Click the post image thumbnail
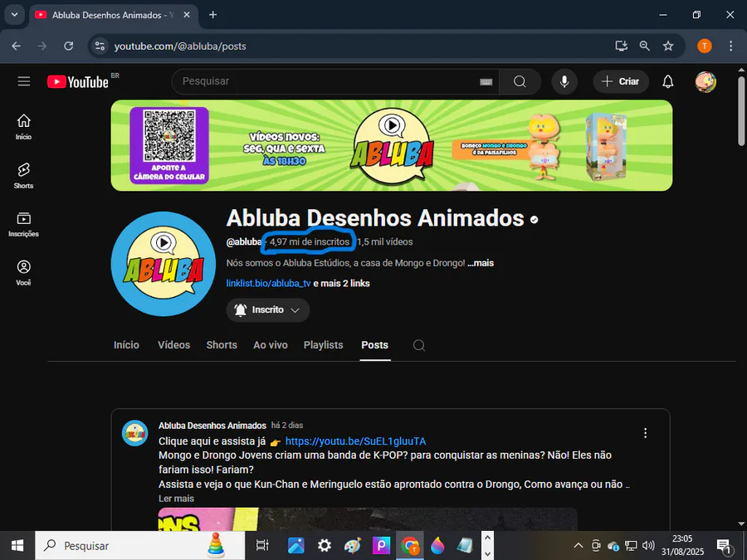This screenshot has height=560, width=747. 368,519
